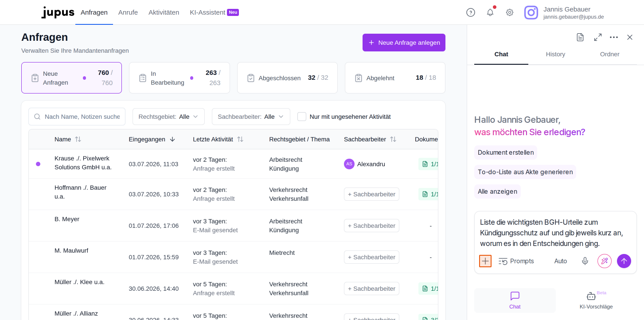Click the magic wand prompt enhance icon
644x320 pixels.
605,261
